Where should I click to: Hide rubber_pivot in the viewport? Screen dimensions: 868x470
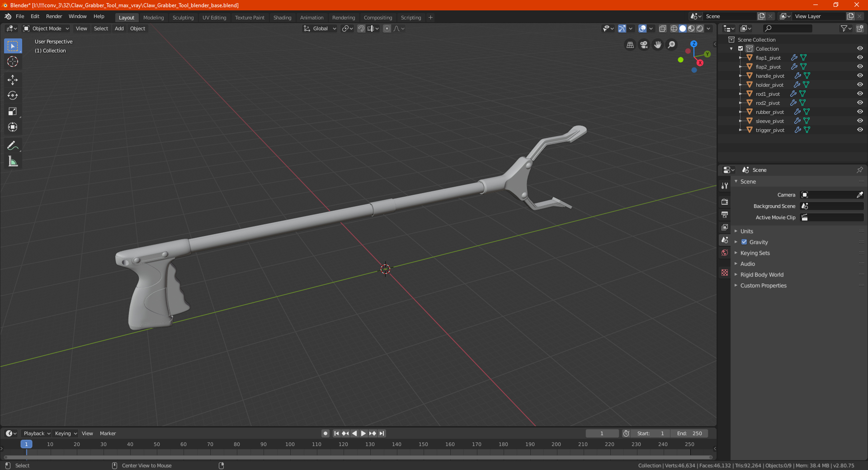(860, 112)
